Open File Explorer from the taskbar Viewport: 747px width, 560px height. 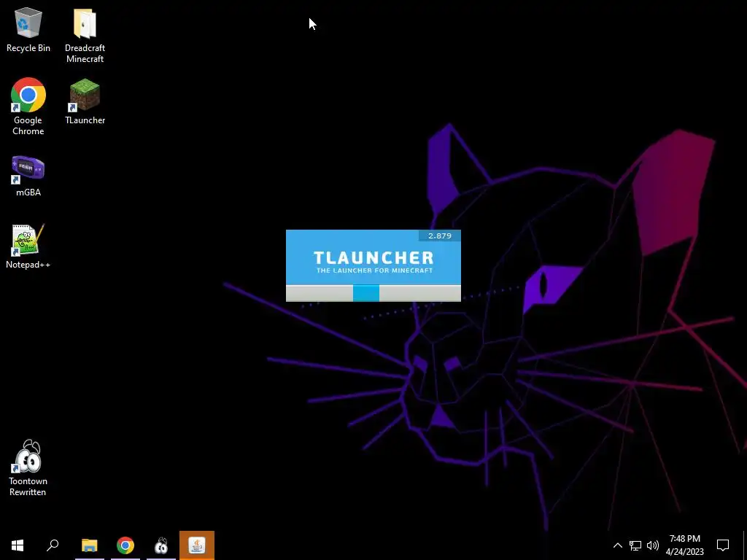(x=90, y=545)
